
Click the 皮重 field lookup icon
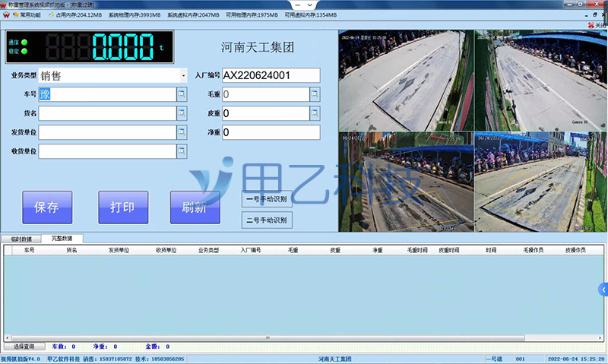point(315,113)
